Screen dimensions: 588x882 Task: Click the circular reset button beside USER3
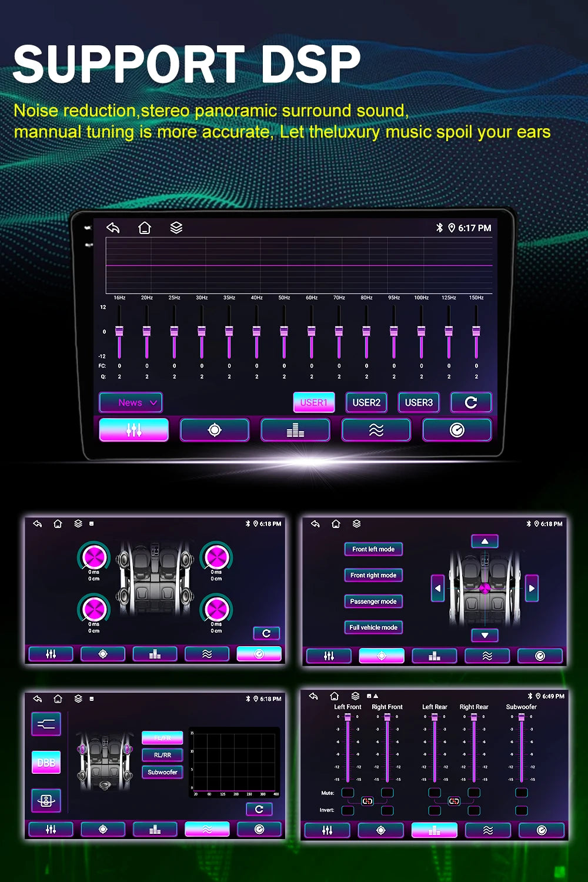coord(471,402)
